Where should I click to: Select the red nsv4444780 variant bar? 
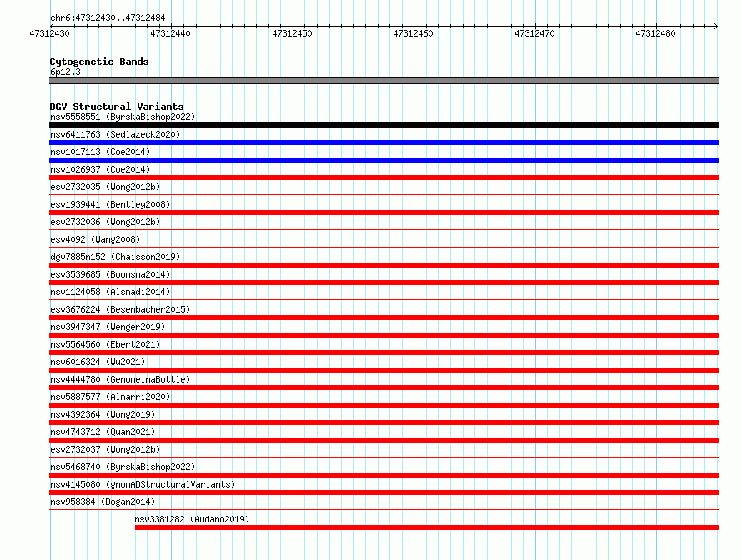[x=384, y=387]
